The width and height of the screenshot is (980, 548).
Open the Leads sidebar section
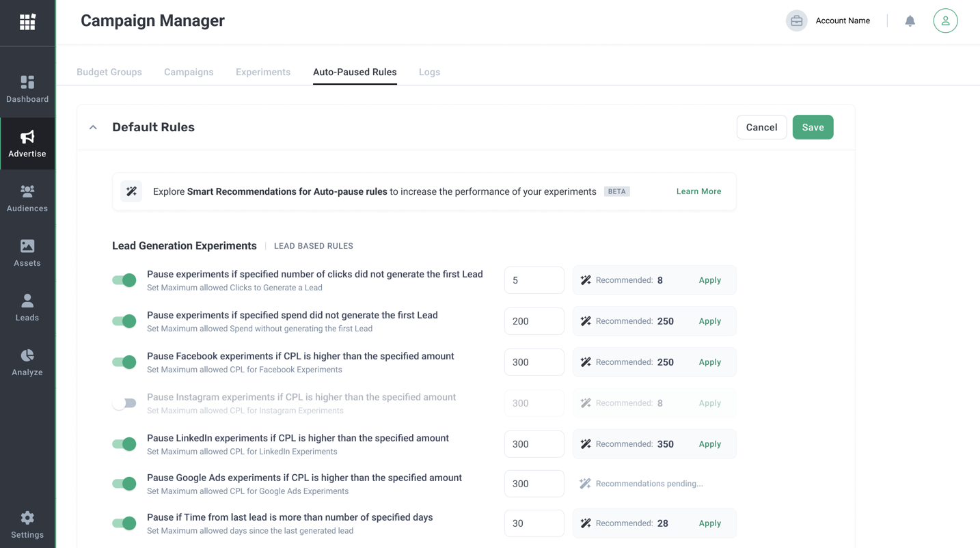point(27,308)
